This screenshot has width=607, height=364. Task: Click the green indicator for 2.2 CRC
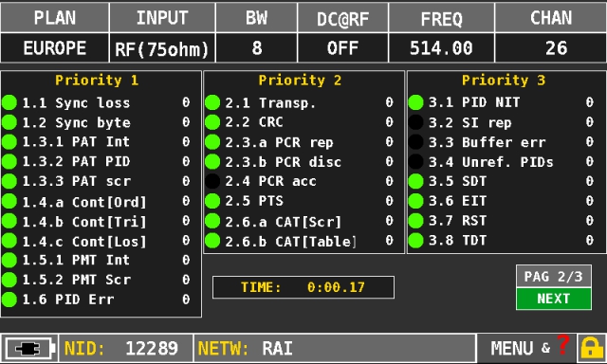212,122
